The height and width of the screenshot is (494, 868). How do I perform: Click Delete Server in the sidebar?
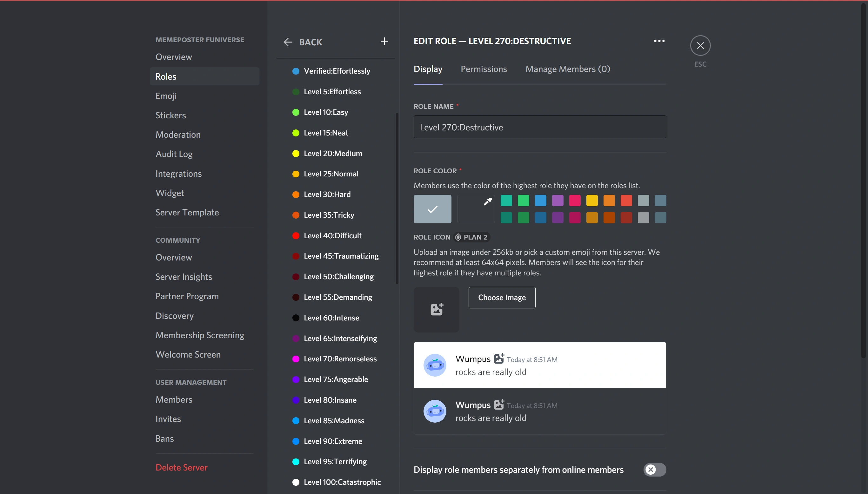coord(181,467)
